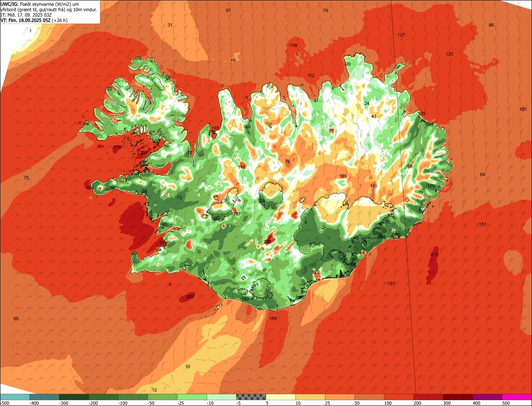Click the map value 122
532x406 pixels.
coord(315,272)
